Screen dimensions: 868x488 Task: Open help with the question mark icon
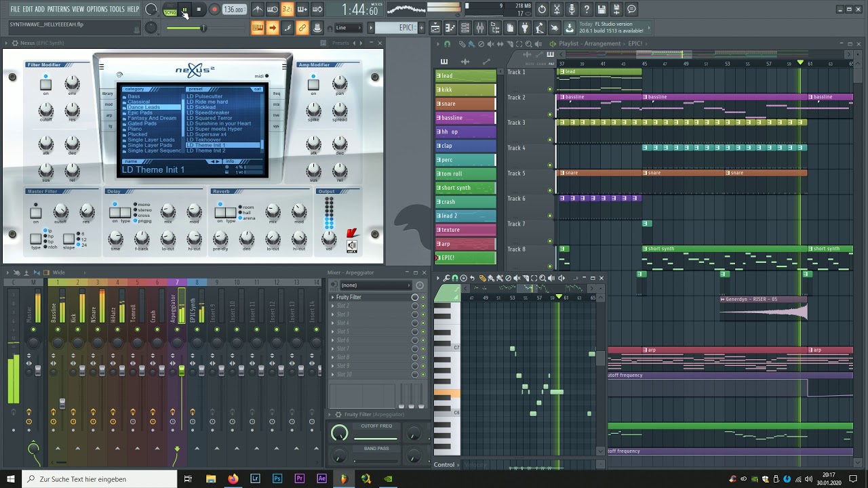click(x=587, y=9)
